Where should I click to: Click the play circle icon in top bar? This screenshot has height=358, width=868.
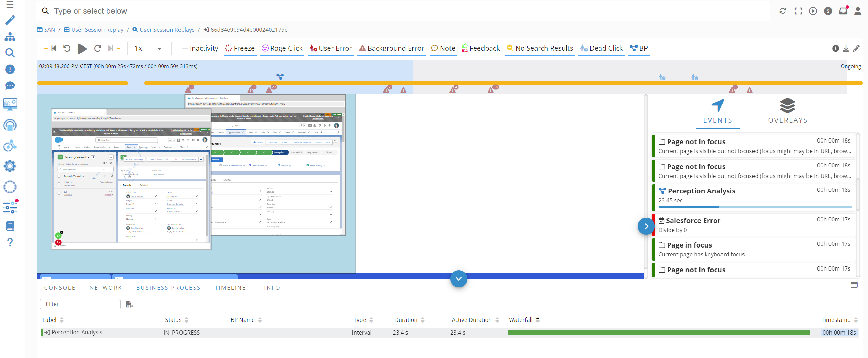pyautogui.click(x=813, y=11)
